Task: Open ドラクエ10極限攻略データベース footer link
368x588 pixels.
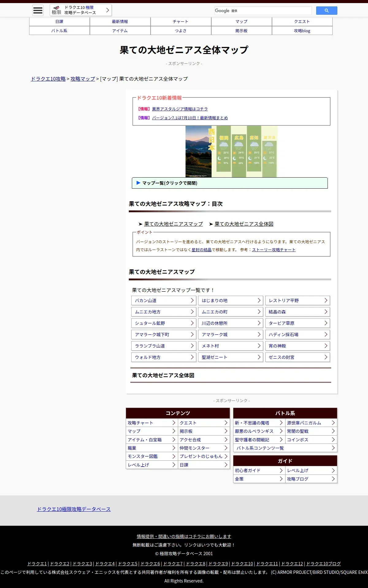Action: [74, 509]
